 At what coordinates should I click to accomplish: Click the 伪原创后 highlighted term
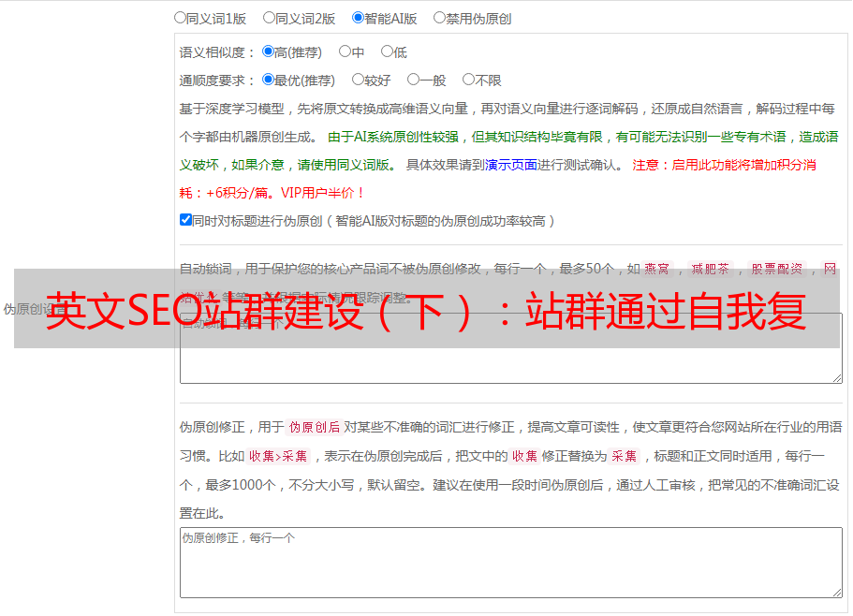click(x=315, y=427)
